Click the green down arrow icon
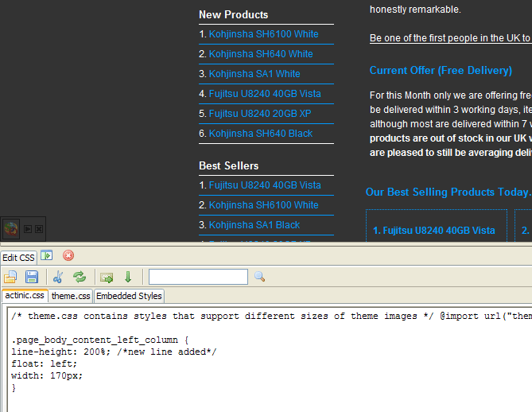This screenshot has height=412, width=532. click(x=127, y=277)
